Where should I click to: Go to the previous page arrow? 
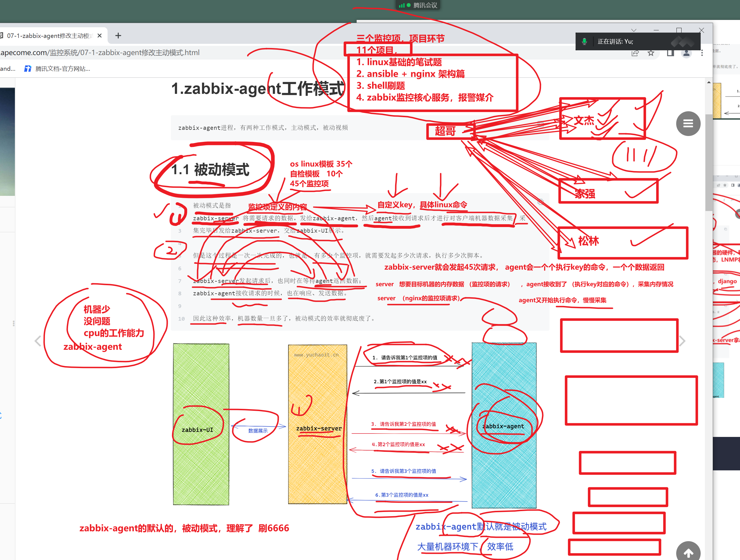(38, 341)
